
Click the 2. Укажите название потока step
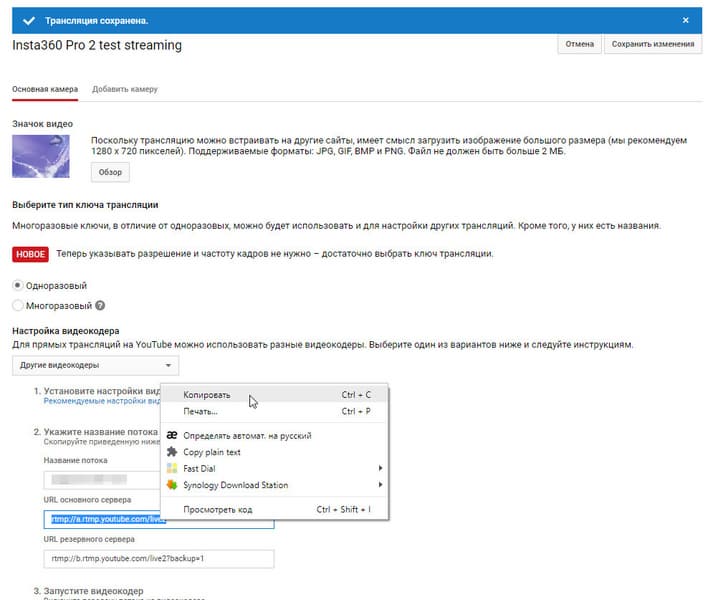(96, 432)
